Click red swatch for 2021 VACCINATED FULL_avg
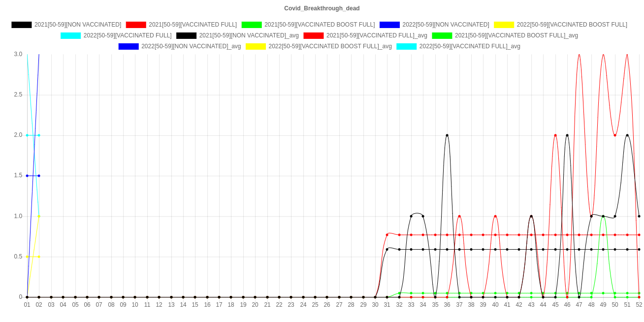This screenshot has height=322, width=644. click(x=313, y=35)
